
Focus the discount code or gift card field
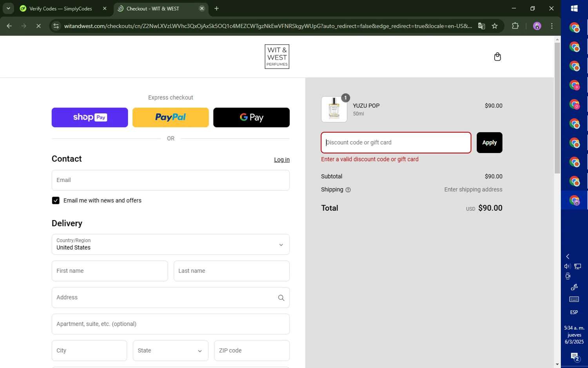(396, 142)
